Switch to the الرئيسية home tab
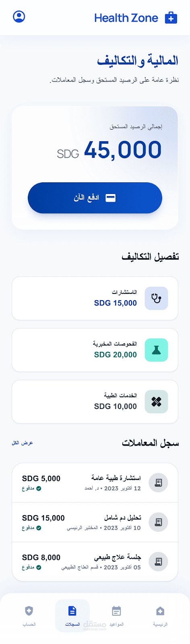Screen dimensions: 190x644 point(160,616)
